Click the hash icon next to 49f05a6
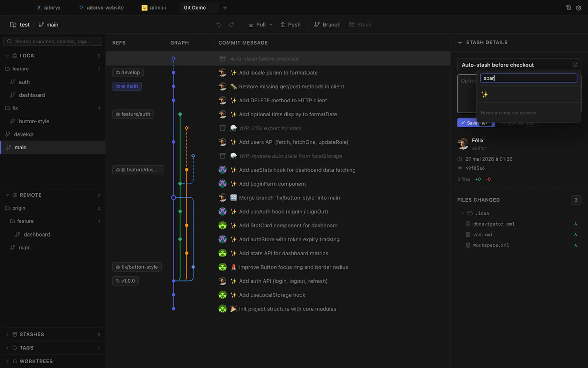This screenshot has width=588, height=368. (x=459, y=168)
